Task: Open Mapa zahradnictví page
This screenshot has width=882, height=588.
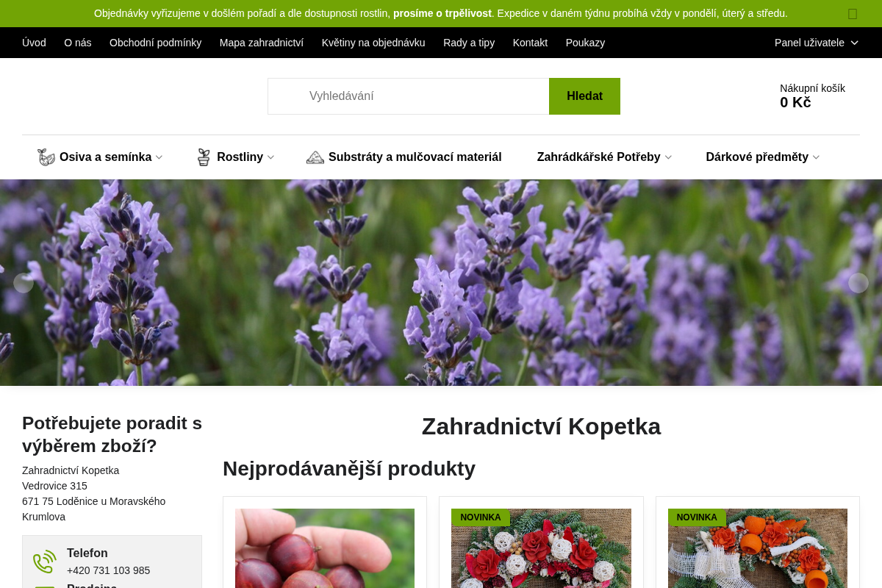Action: click(x=262, y=43)
